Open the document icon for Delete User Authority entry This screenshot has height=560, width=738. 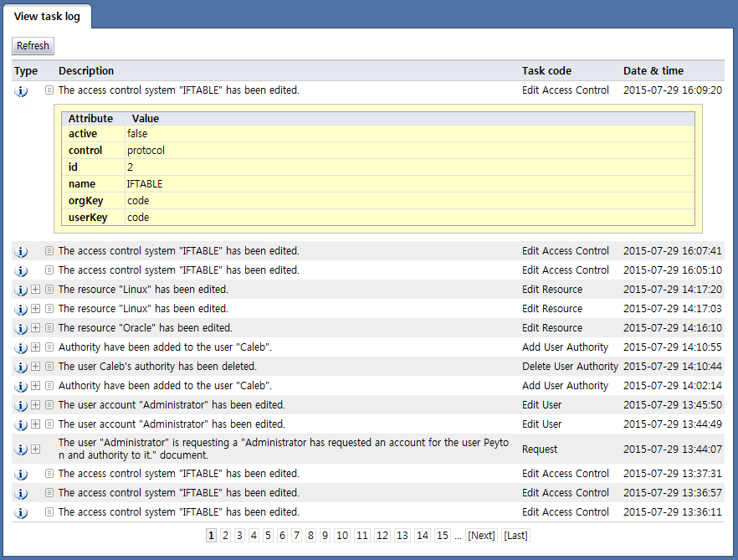49,366
